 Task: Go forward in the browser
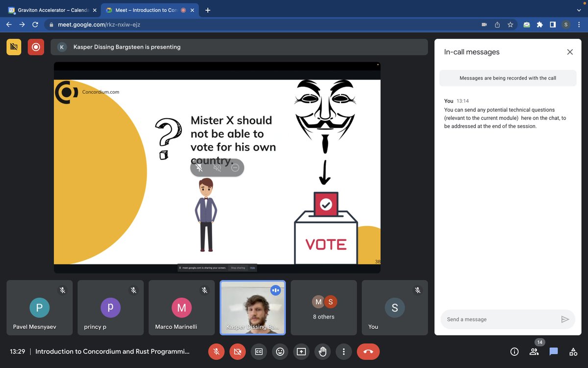click(22, 25)
